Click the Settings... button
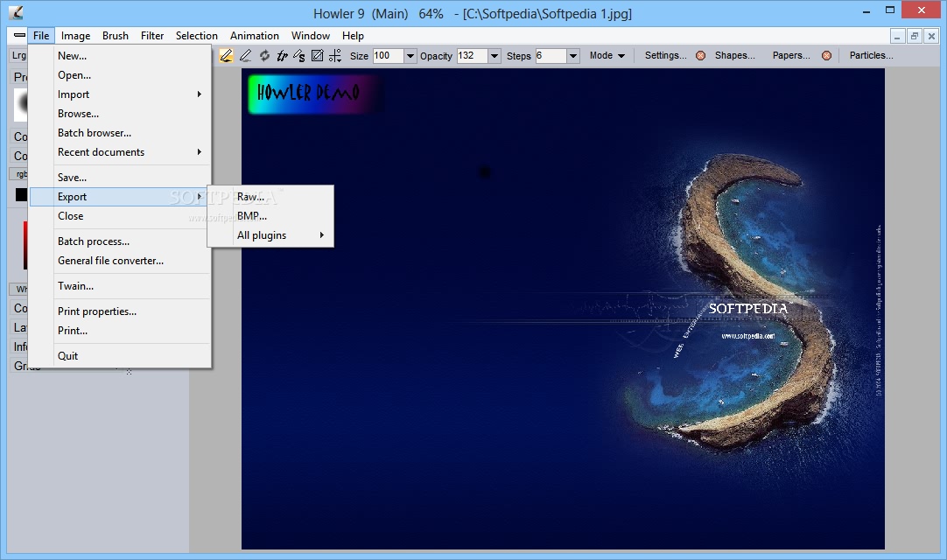Viewport: 947px width, 560px height. coord(665,55)
